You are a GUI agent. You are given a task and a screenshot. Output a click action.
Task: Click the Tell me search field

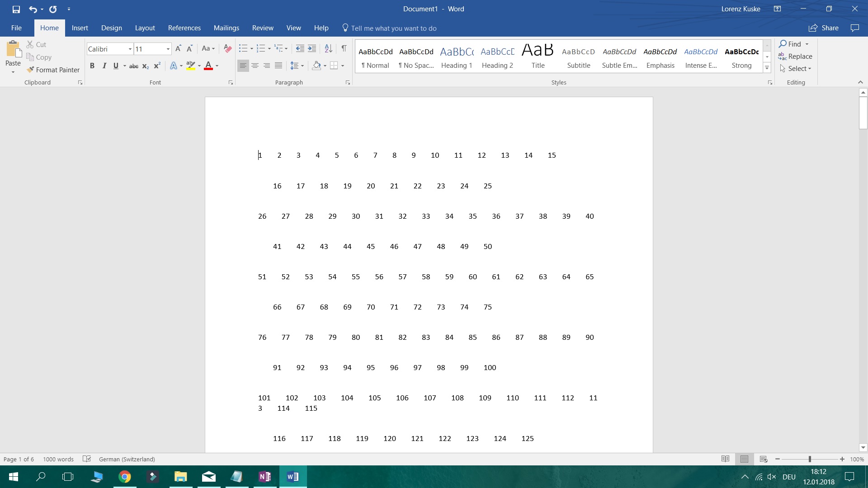pyautogui.click(x=393, y=28)
